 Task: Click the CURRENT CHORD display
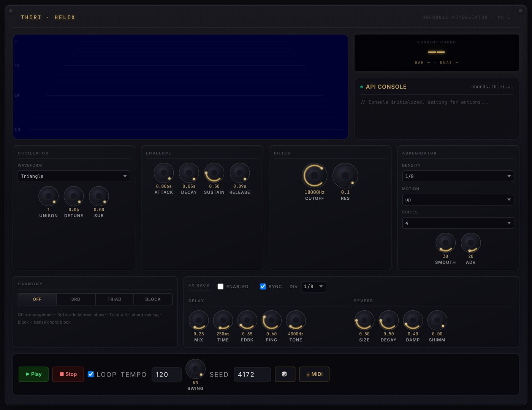pyautogui.click(x=437, y=53)
